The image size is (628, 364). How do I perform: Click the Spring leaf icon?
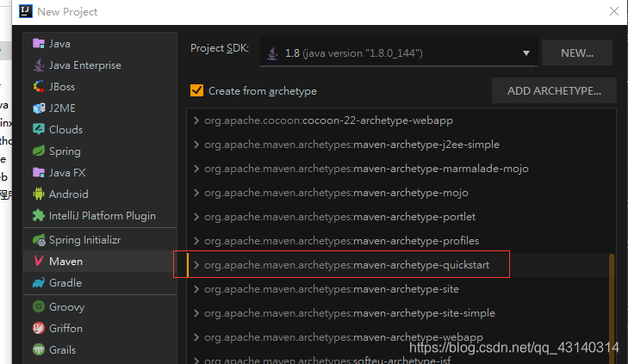pyautogui.click(x=39, y=151)
